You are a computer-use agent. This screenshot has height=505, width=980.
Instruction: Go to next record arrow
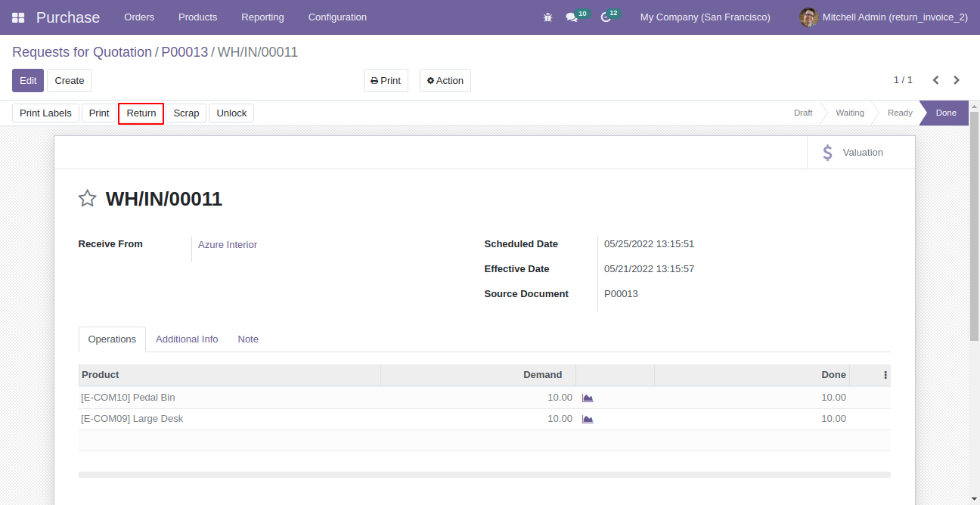pyautogui.click(x=957, y=80)
